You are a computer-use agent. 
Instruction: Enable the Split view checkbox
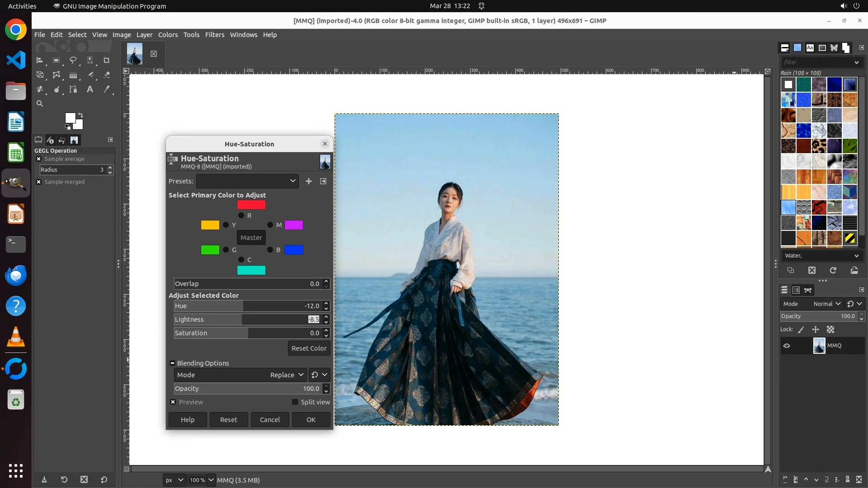[x=295, y=402]
